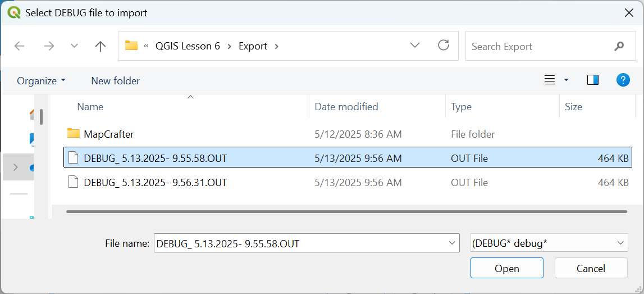Select the MapCrafter folder
Image resolution: width=644 pixels, height=294 pixels.
[108, 134]
